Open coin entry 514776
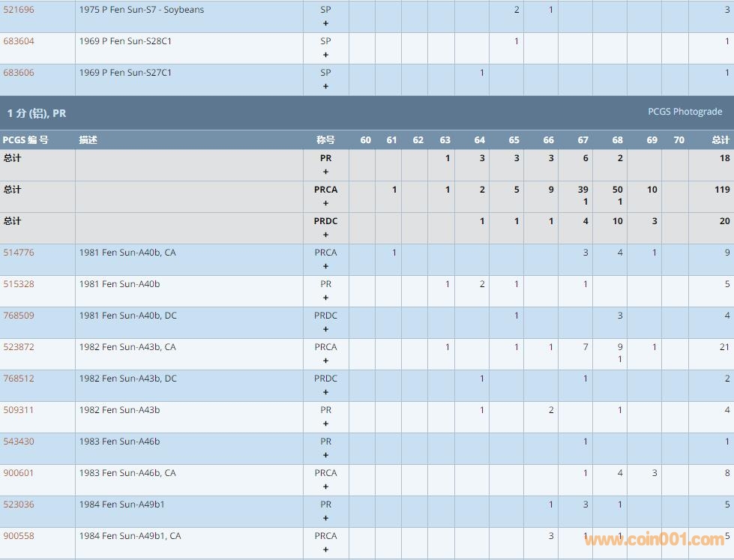This screenshot has height=560, width=734. pos(19,253)
